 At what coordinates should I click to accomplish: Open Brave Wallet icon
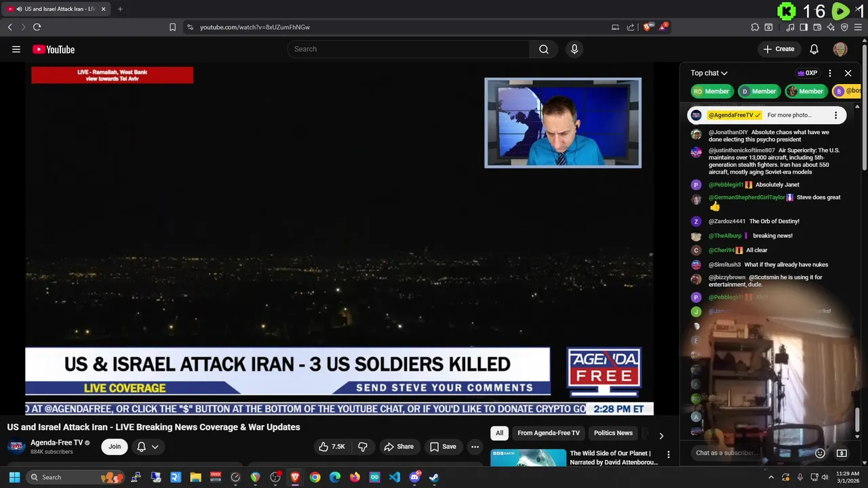pyautogui.click(x=817, y=27)
